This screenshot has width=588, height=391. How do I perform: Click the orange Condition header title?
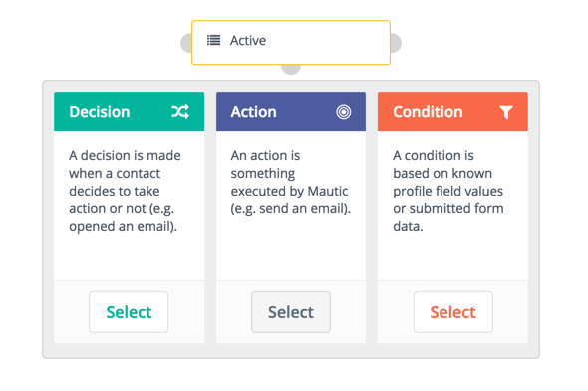click(428, 112)
